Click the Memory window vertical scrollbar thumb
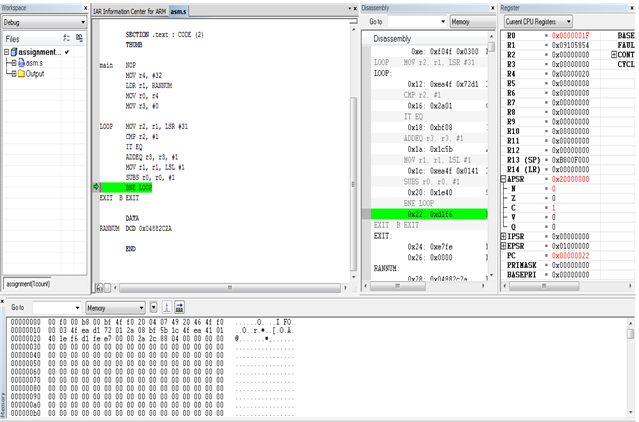639x422 pixels. pos(630,334)
